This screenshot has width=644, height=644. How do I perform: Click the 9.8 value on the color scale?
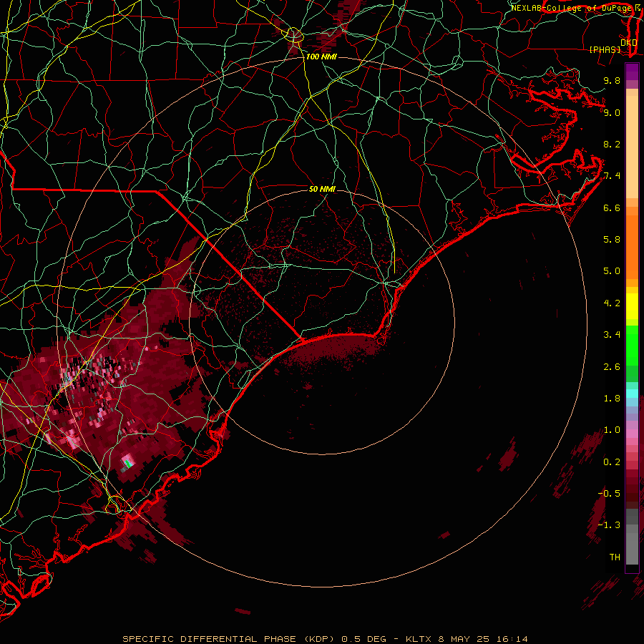click(x=612, y=80)
